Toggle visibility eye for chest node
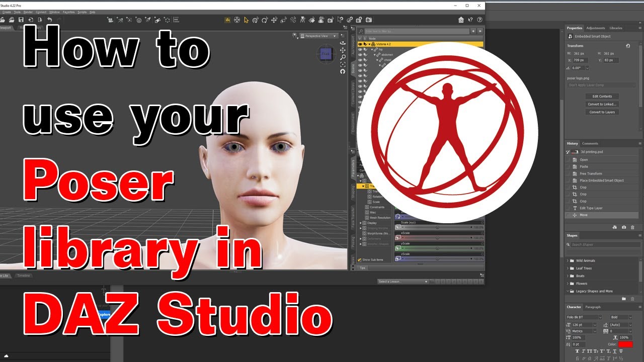Screen dimensions: 644x362 [x=360, y=60]
